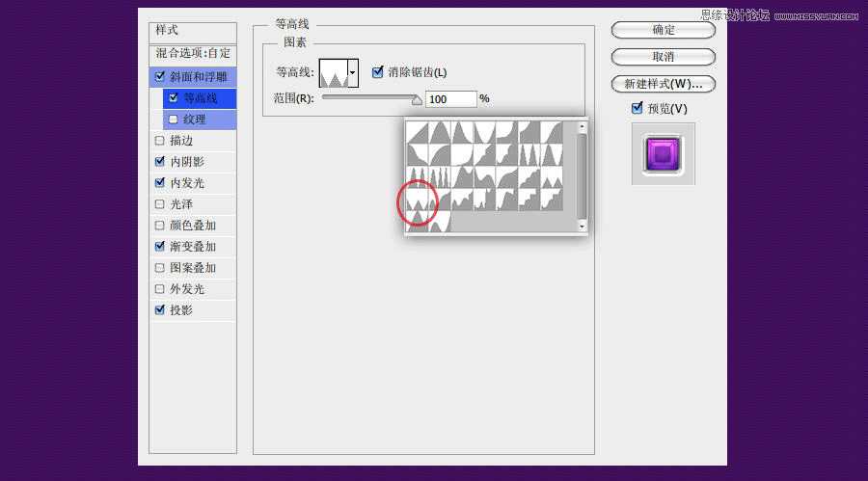Select the linear diagonal-ramp contour preset

click(417, 132)
